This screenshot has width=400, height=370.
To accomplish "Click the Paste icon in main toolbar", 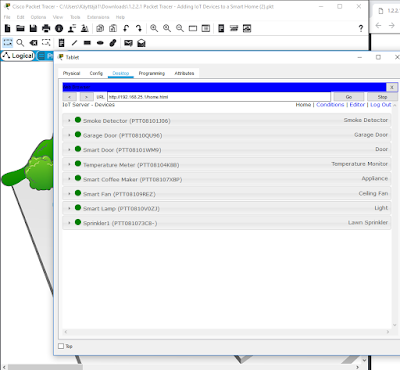I will tap(113, 29).
